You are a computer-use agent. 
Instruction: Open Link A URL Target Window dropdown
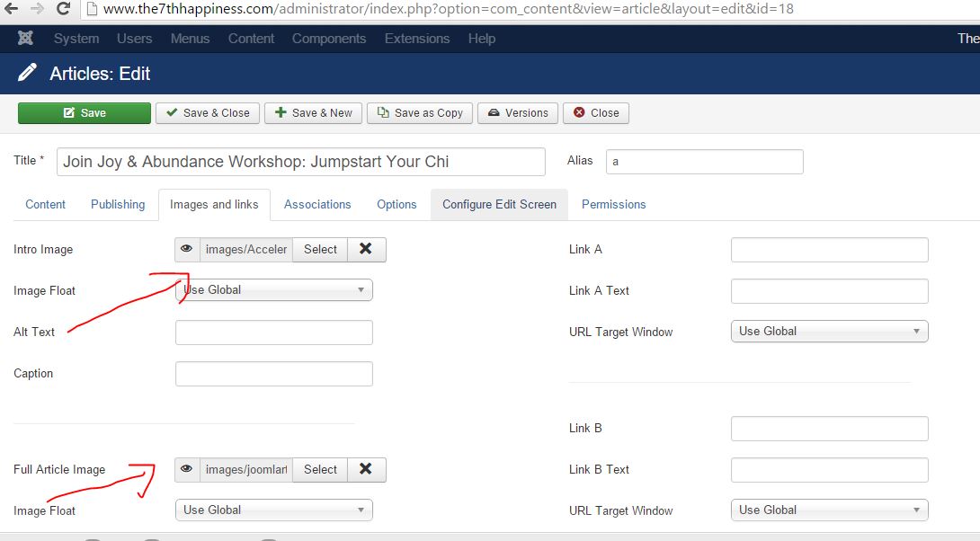829,331
